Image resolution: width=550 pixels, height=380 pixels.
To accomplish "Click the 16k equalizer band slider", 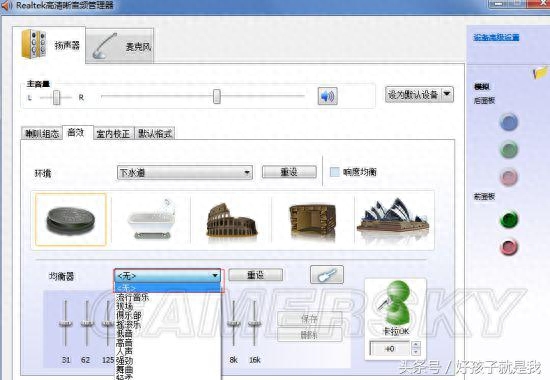I will (255, 324).
